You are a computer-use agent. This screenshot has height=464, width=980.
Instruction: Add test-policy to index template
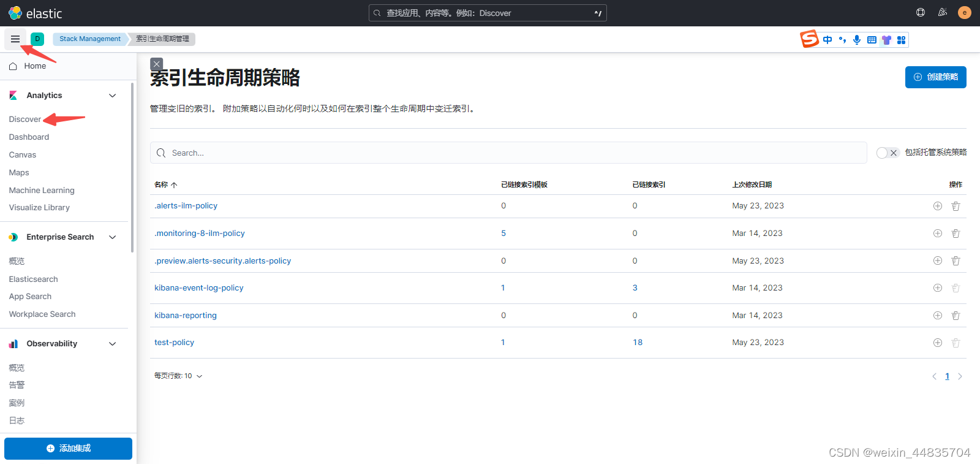point(938,343)
